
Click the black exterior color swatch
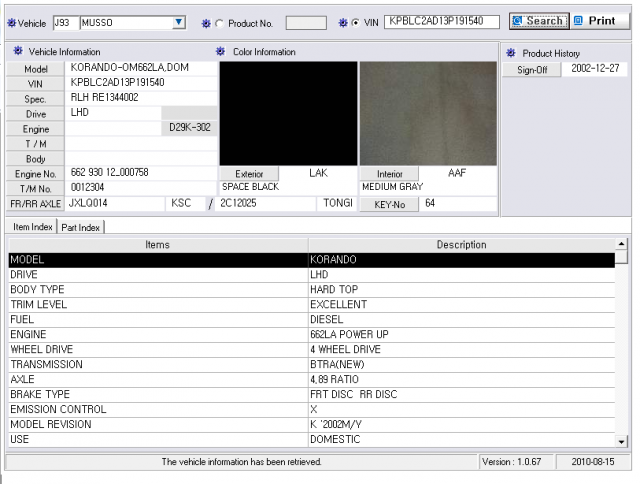(288, 113)
